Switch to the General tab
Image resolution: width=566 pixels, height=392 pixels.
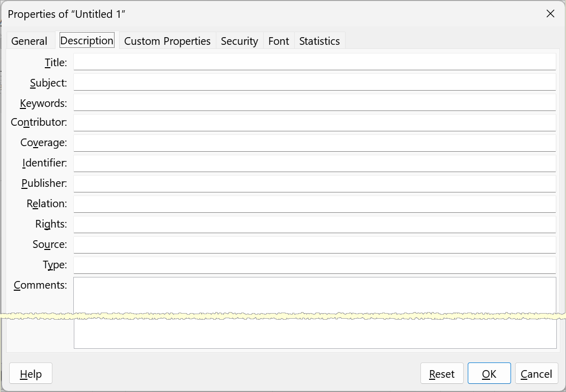coord(30,41)
